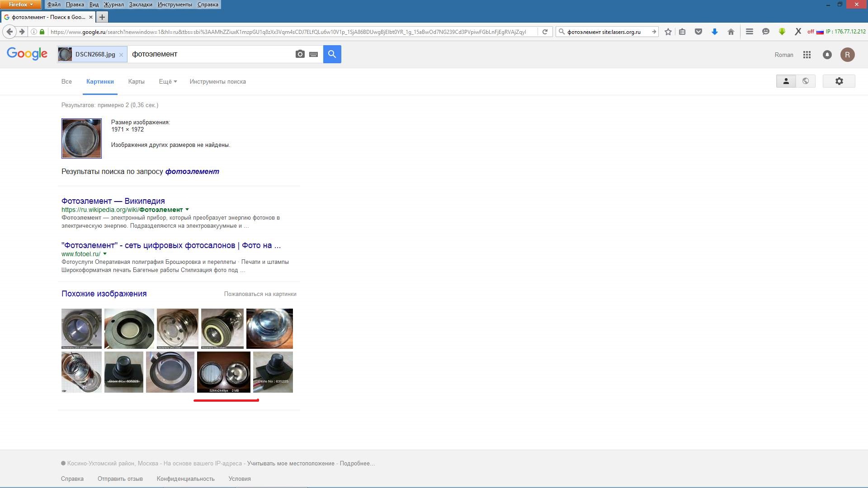Image resolution: width=868 pixels, height=488 pixels.
Task: Submit the Firefox search bar arrow
Action: click(654, 32)
